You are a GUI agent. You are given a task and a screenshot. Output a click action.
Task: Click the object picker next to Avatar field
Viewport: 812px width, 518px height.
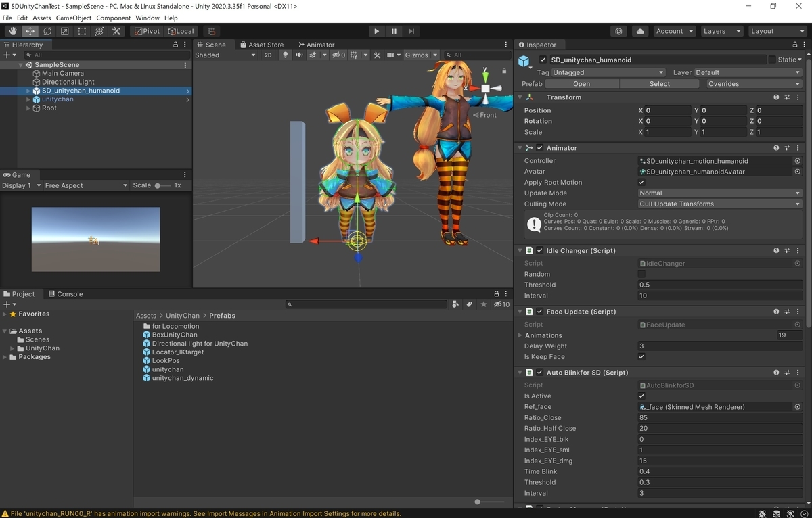pos(797,172)
